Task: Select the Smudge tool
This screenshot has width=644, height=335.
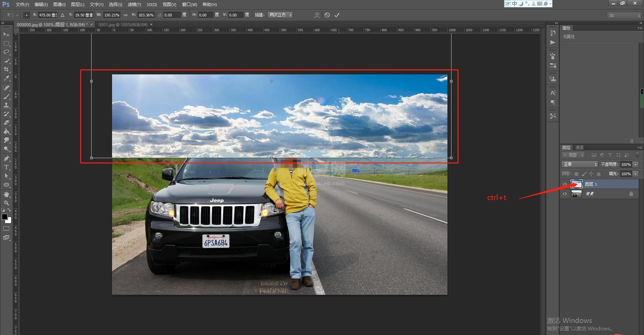Action: tap(6, 140)
